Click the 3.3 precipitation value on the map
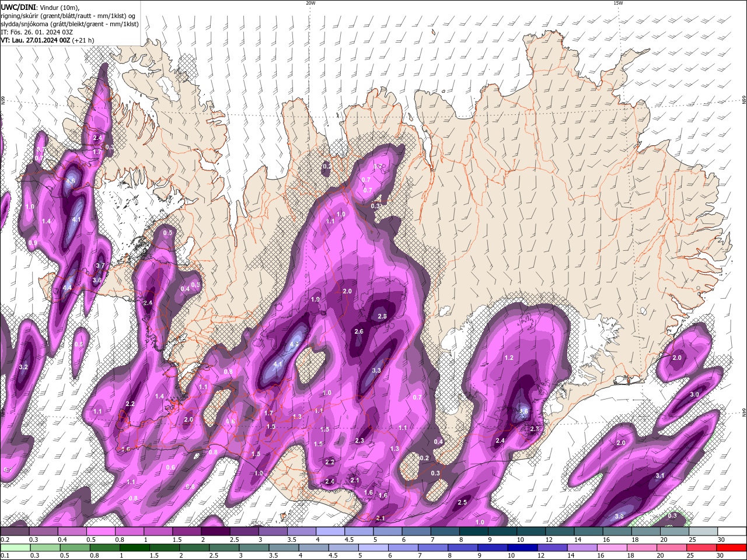This screenshot has width=747, height=560. [376, 370]
